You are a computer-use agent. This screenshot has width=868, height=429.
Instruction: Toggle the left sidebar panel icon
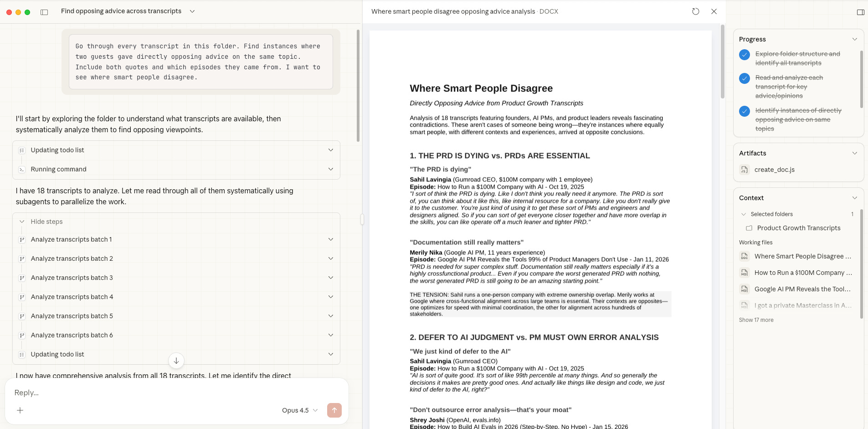click(44, 12)
